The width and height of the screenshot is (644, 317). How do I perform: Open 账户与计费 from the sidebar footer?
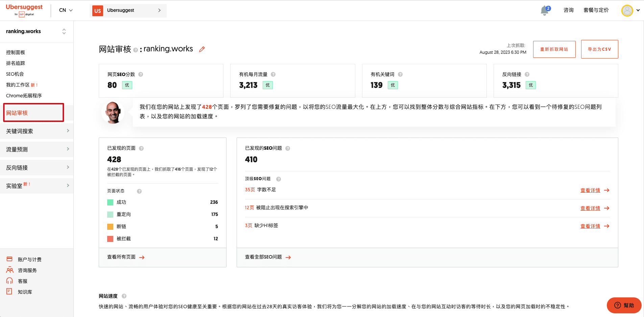pyautogui.click(x=29, y=260)
